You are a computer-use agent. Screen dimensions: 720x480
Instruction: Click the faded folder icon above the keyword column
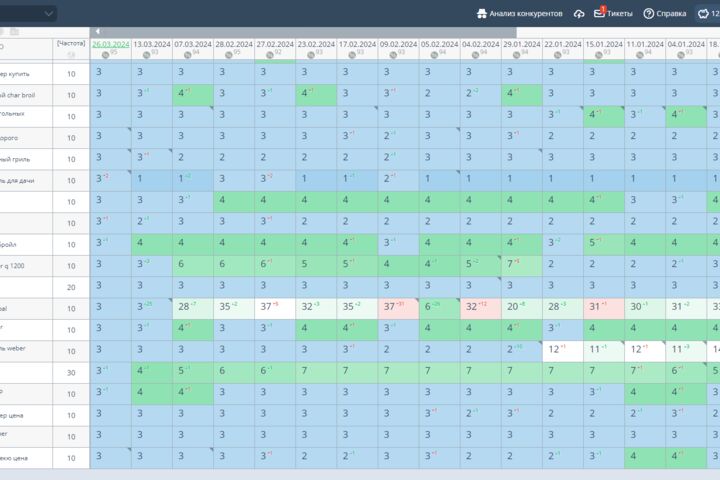tap(15, 32)
